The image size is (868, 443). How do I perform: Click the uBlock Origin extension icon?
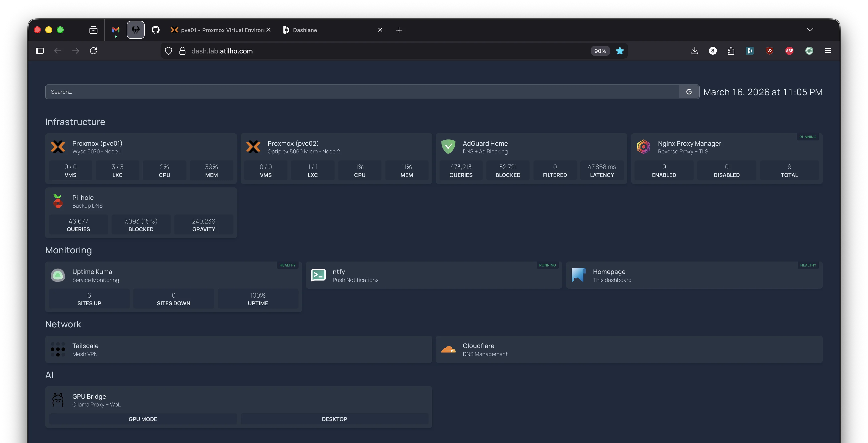(770, 50)
